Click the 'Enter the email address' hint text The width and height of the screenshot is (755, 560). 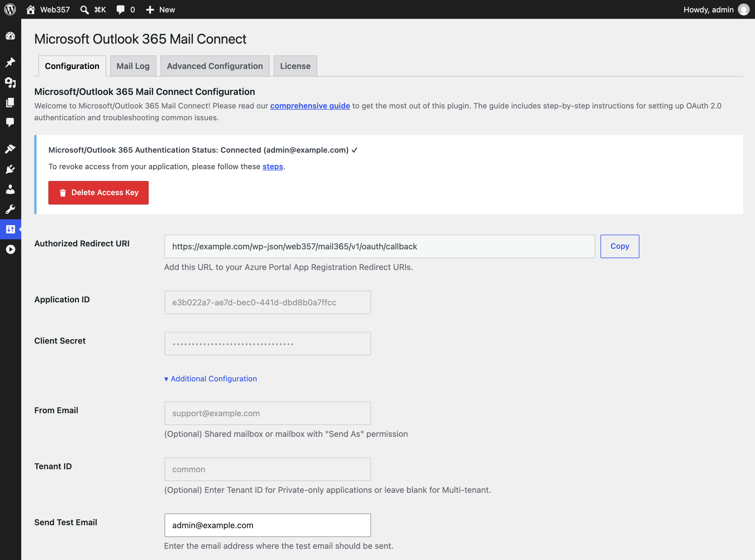pyautogui.click(x=278, y=546)
